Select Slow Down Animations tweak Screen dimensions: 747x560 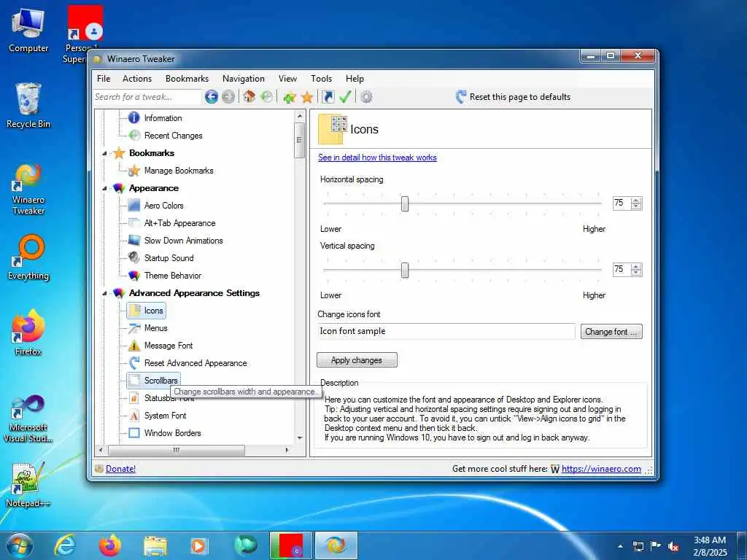tap(183, 241)
